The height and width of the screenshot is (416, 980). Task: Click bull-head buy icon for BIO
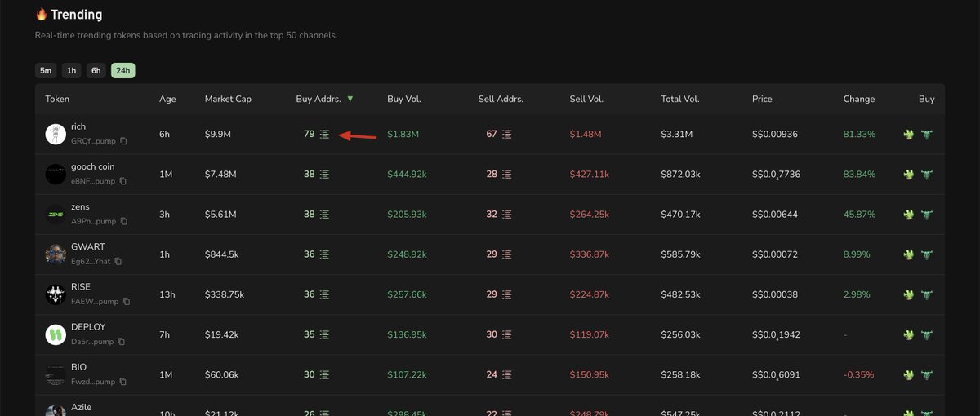[927, 374]
